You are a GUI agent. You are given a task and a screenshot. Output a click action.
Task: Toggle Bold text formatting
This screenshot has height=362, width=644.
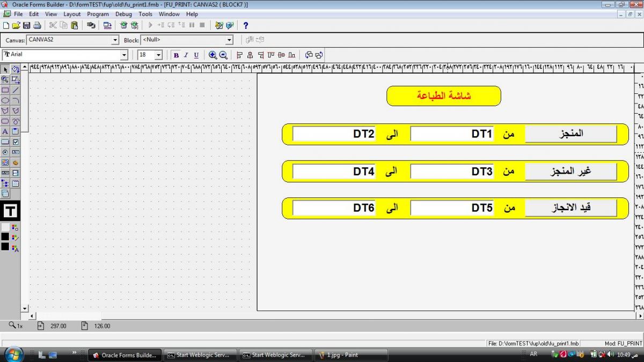pyautogui.click(x=176, y=55)
